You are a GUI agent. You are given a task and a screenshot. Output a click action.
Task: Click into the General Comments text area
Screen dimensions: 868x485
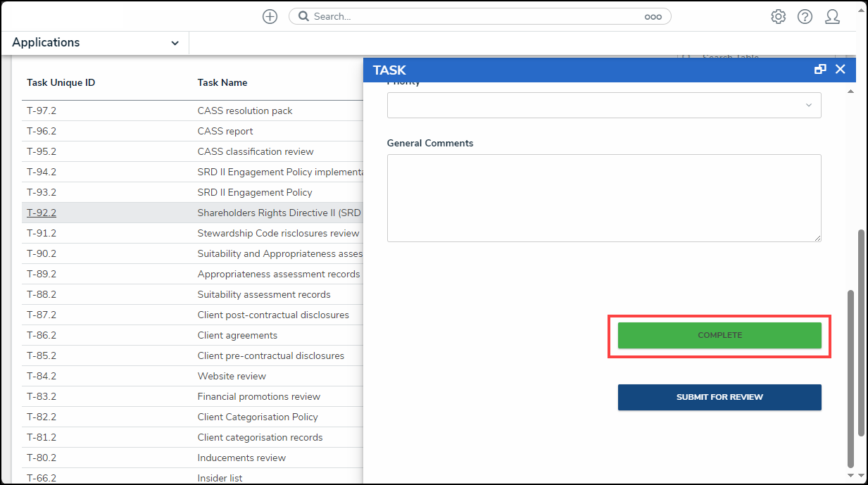[x=603, y=198]
